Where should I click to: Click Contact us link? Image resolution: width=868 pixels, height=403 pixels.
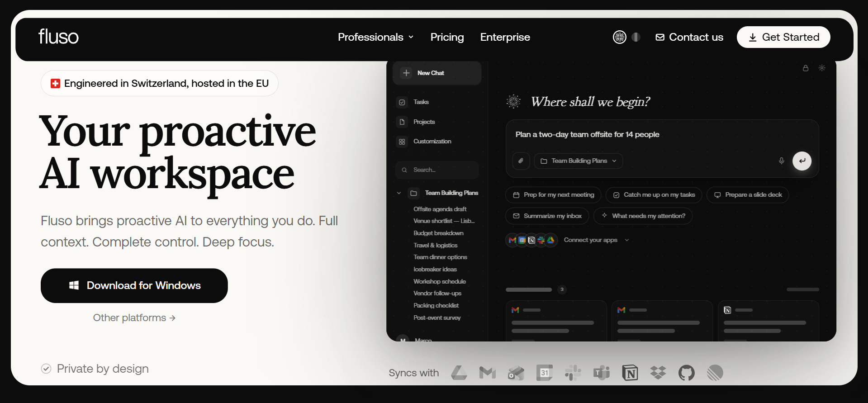[689, 37]
